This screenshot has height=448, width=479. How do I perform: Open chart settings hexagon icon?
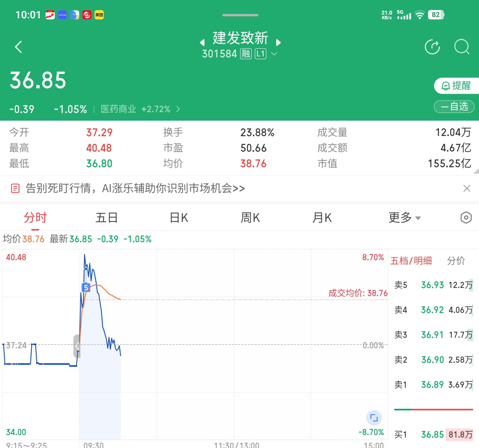466,218
